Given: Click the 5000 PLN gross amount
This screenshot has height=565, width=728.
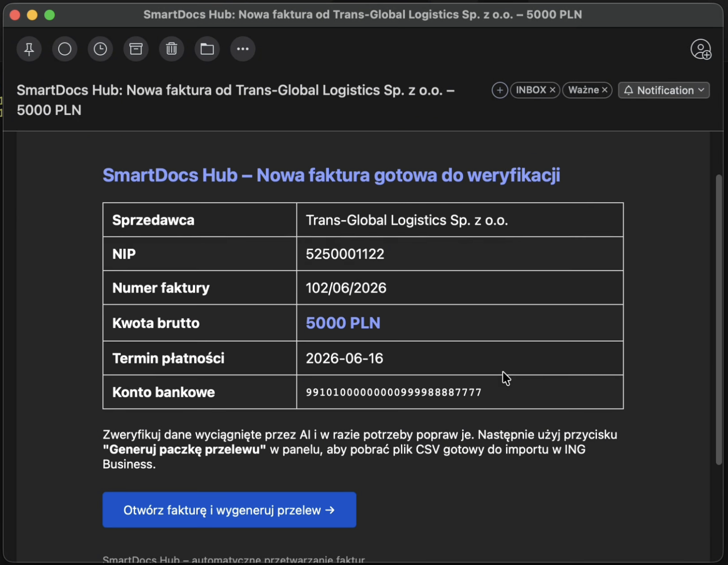Looking at the screenshot, I should click(343, 323).
